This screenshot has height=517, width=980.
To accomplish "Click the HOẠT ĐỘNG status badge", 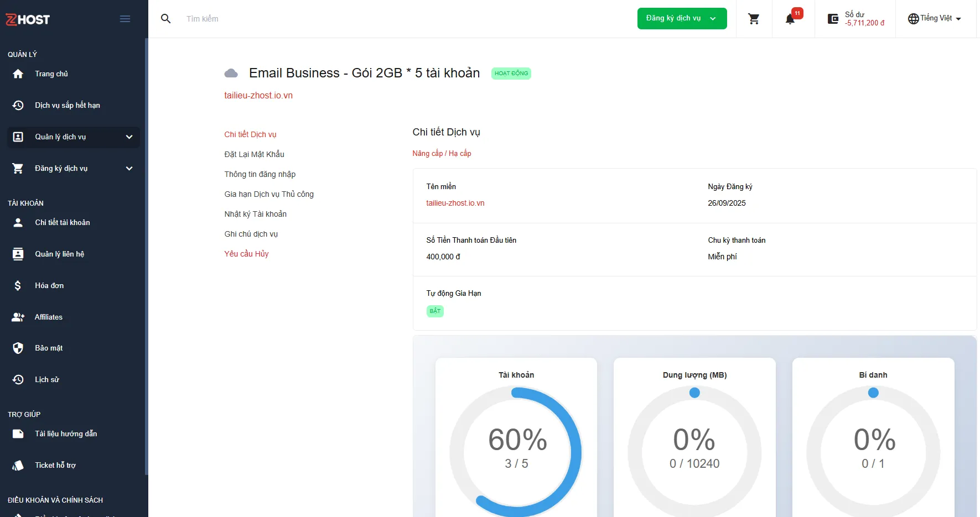I will pos(511,74).
